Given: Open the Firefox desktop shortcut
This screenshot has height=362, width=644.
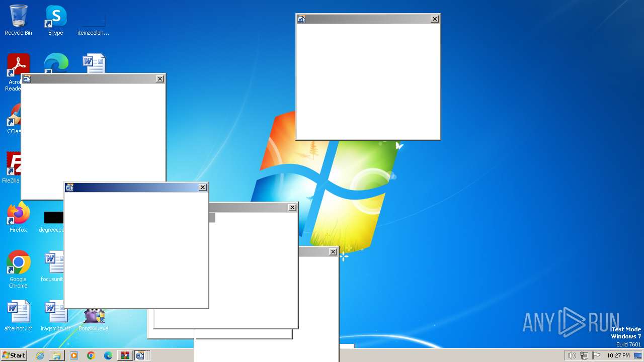Looking at the screenshot, I should (x=18, y=218).
